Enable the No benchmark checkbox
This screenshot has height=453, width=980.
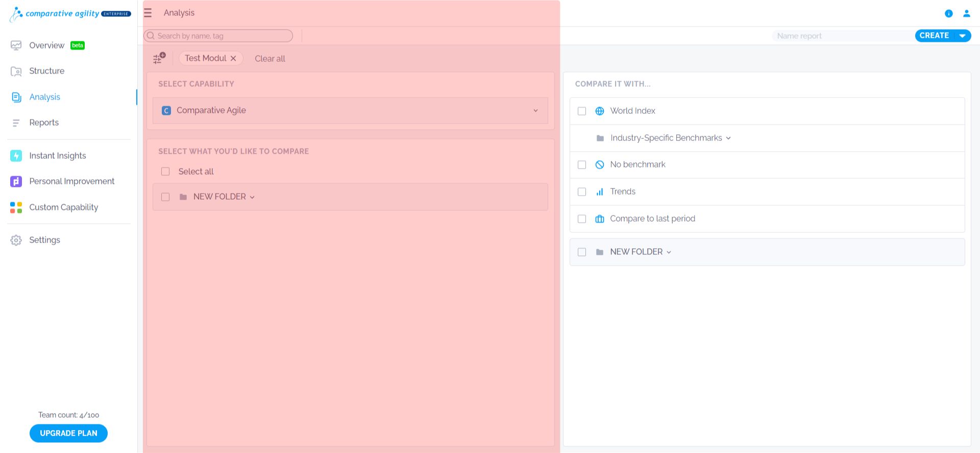click(x=582, y=164)
